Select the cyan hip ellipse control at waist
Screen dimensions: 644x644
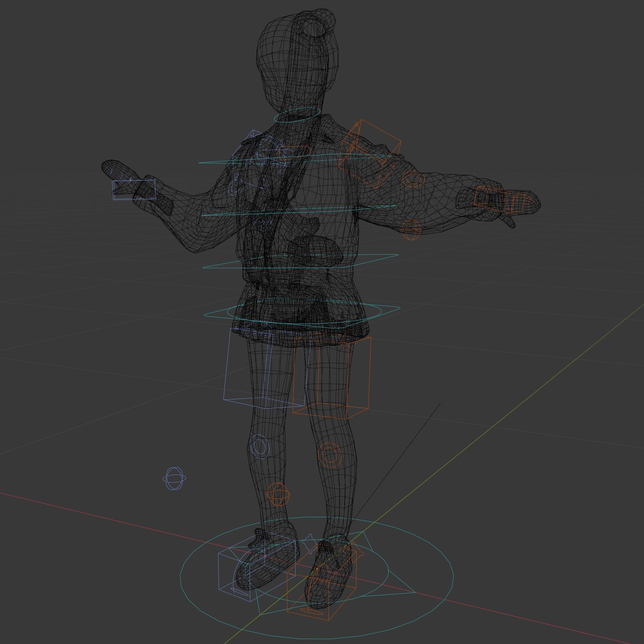pos(304,311)
